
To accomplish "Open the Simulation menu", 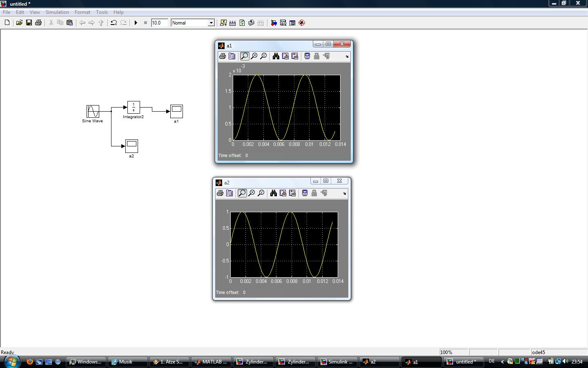I will click(x=57, y=12).
